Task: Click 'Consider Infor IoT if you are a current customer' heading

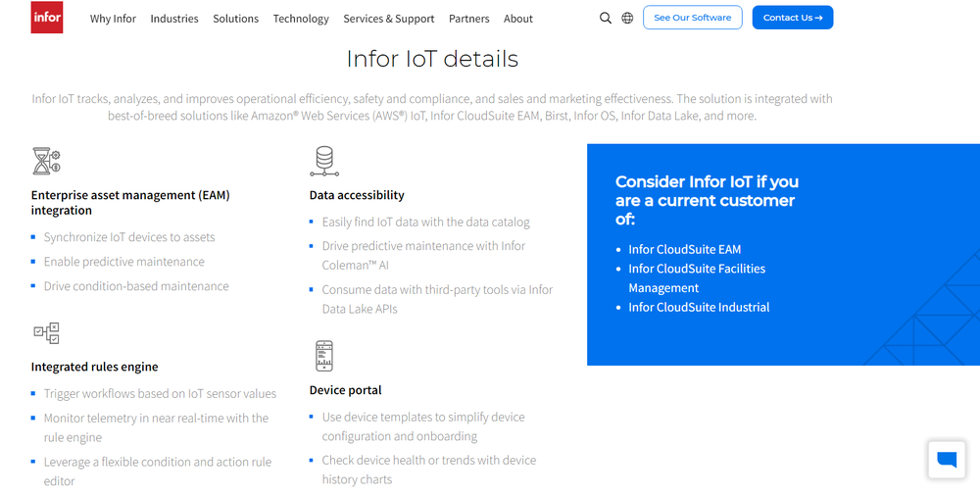Action: 707,200
